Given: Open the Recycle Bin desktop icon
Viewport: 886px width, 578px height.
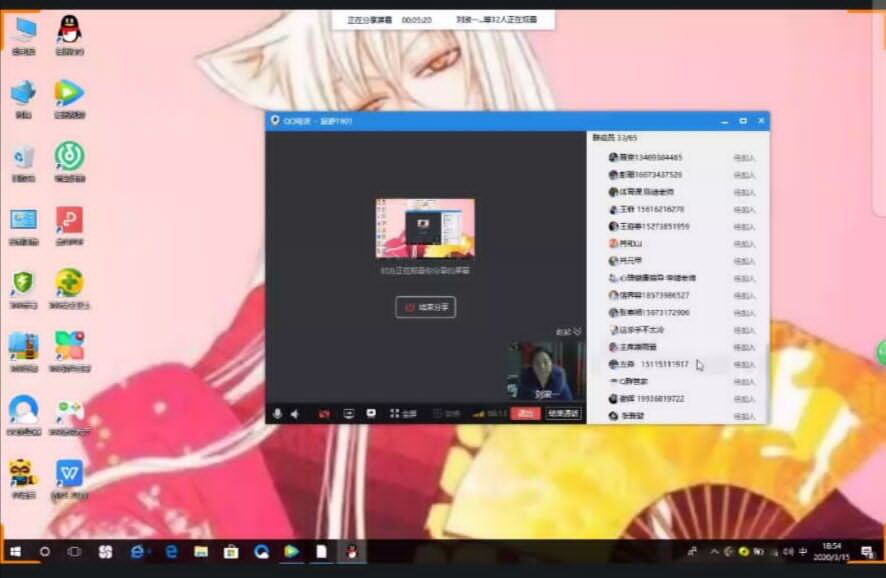Looking at the screenshot, I should (x=24, y=163).
